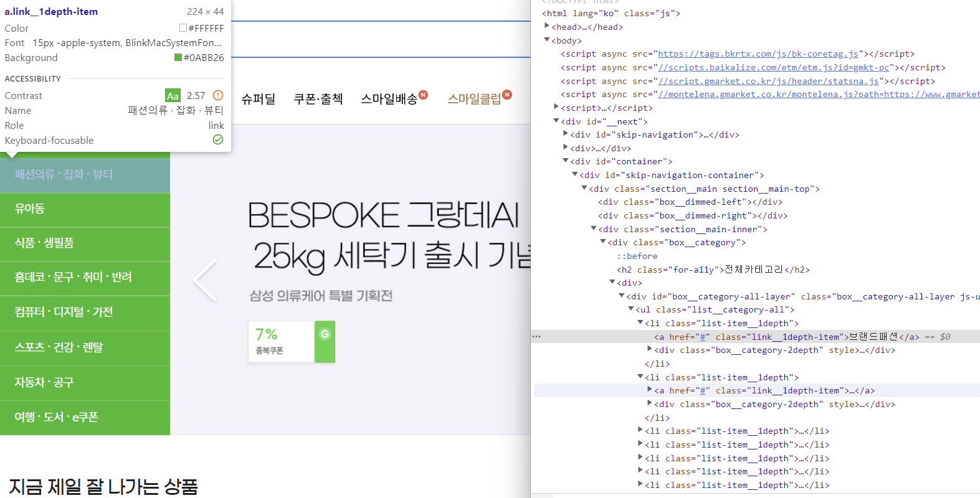
Task: Open the bk-coretag.js script URL link
Action: tap(758, 54)
